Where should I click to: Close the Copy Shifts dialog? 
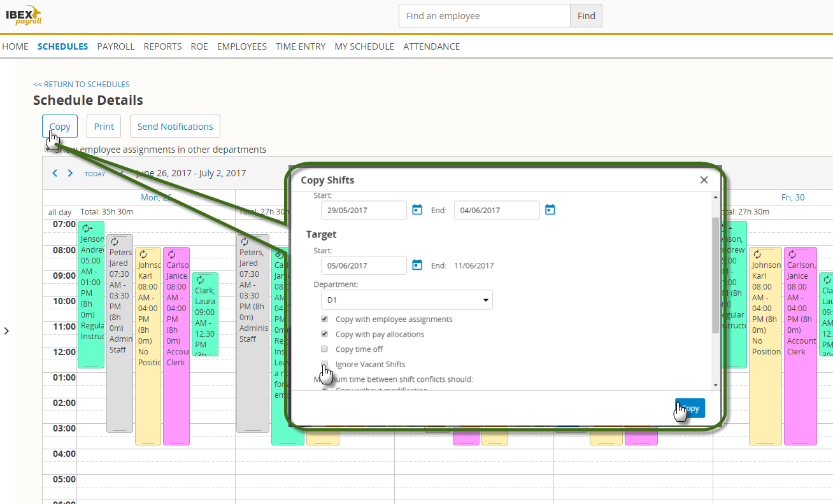click(704, 180)
